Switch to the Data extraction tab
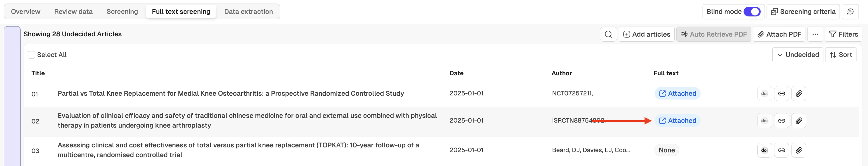This screenshot has height=166, width=868. pos(248,12)
